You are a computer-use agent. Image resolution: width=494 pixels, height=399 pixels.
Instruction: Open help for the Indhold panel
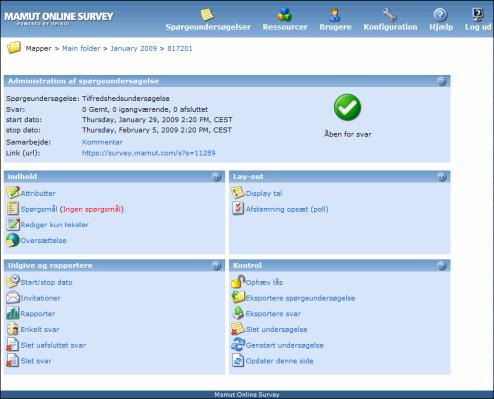216,177
